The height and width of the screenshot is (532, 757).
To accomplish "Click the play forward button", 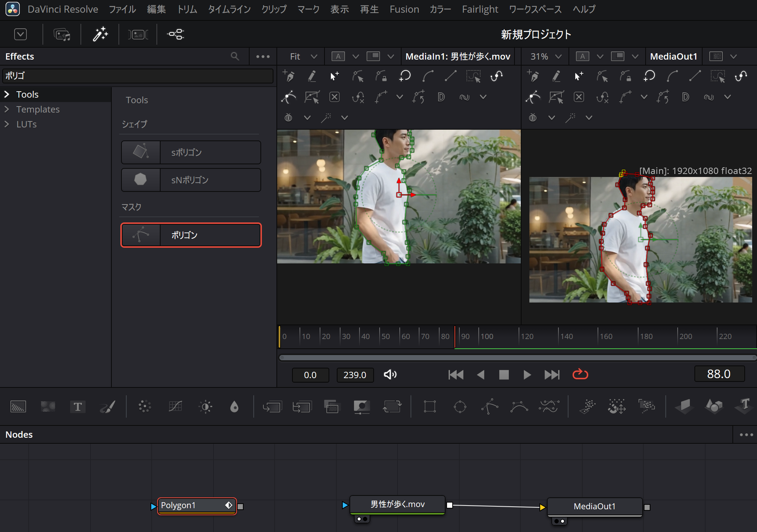I will point(527,374).
